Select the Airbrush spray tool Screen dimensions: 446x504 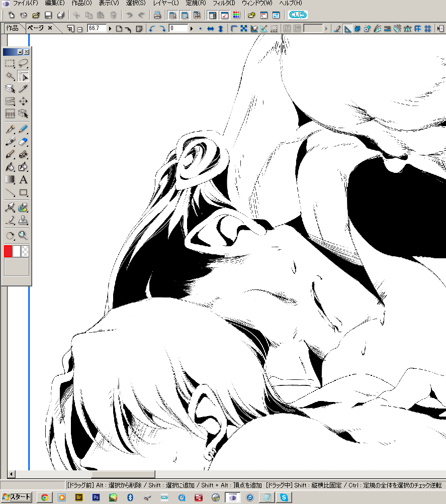[23, 155]
